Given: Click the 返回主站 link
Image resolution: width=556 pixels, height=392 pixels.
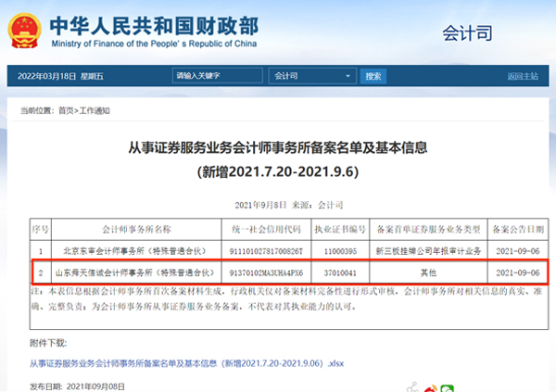Looking at the screenshot, I should [x=523, y=76].
